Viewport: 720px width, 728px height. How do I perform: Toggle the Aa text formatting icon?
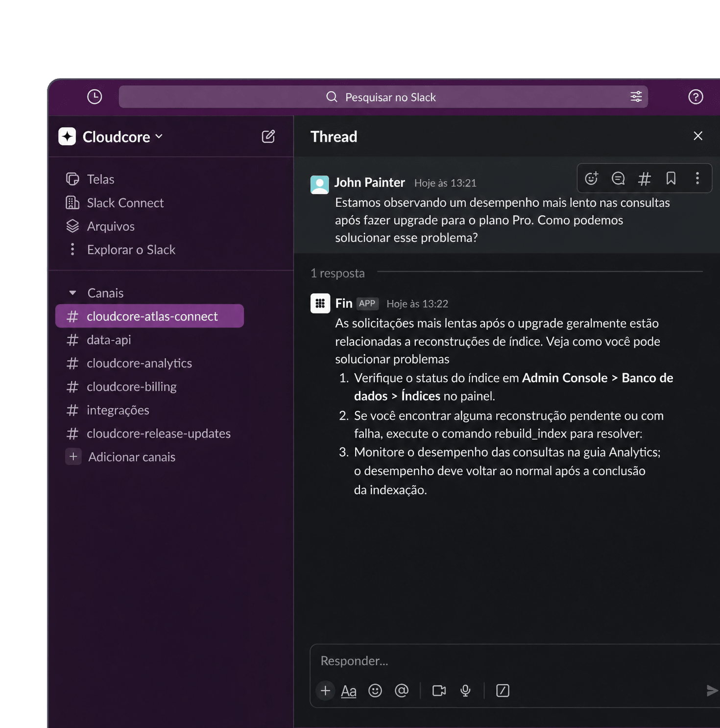point(349,691)
